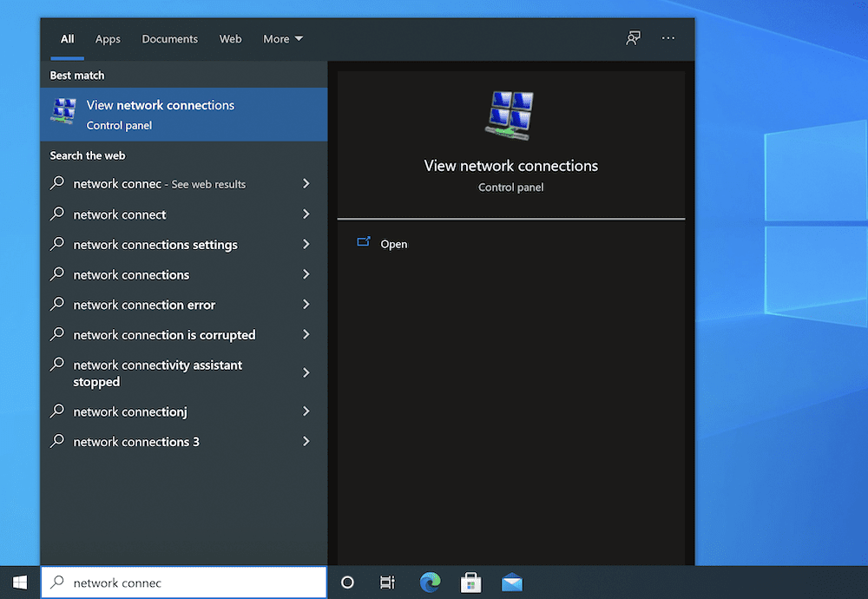Screen dimensions: 868x599
Task: Click the large network connections icon in preview
Action: (510, 115)
